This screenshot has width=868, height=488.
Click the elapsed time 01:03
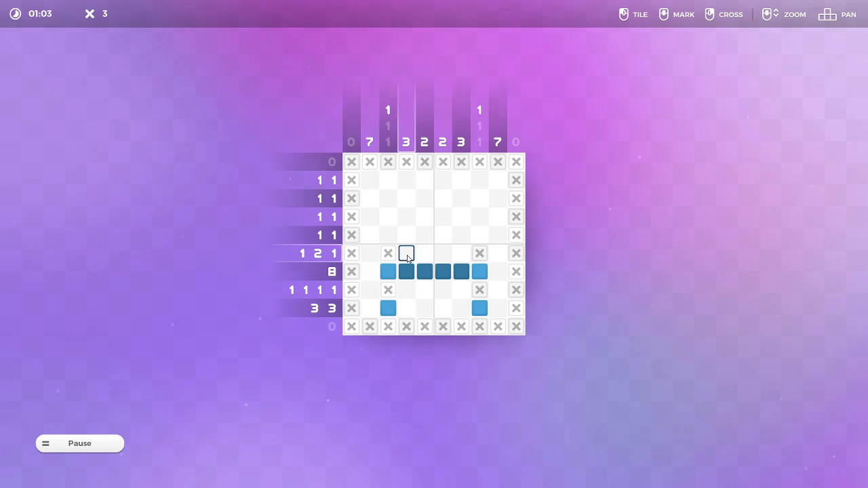click(x=40, y=14)
